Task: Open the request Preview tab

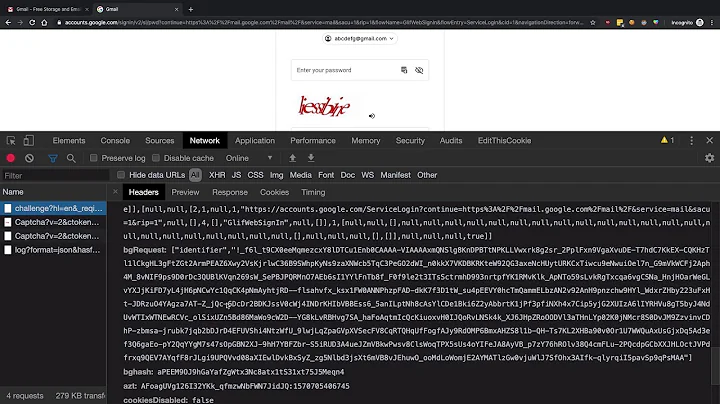Action: click(185, 192)
